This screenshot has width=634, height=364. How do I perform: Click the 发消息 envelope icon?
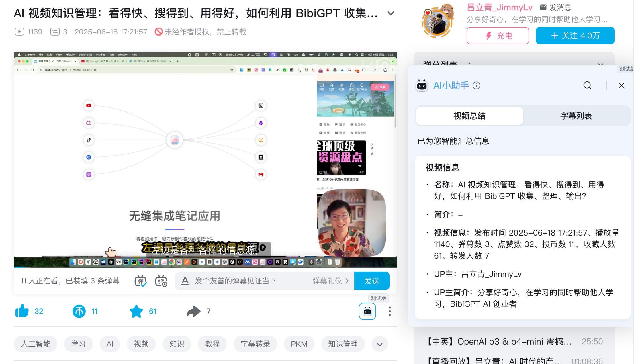pyautogui.click(x=543, y=7)
